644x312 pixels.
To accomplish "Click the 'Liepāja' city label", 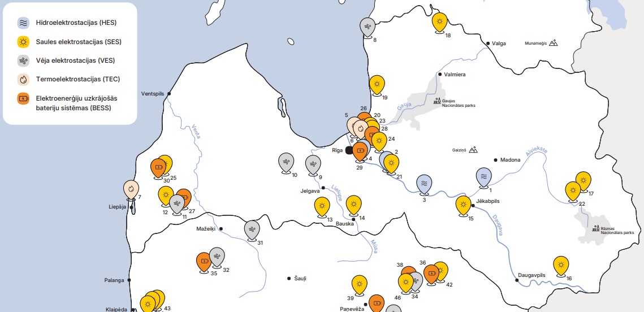I will [x=118, y=207].
